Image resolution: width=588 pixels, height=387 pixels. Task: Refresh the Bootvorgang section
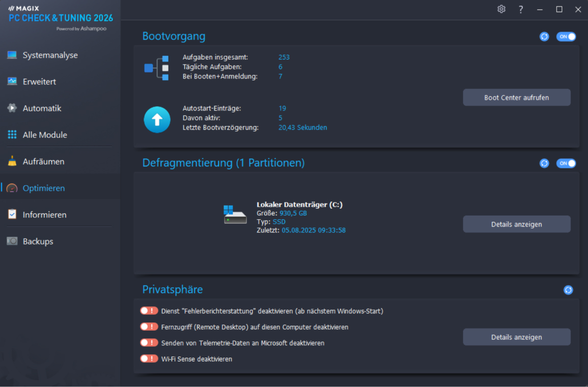click(544, 37)
